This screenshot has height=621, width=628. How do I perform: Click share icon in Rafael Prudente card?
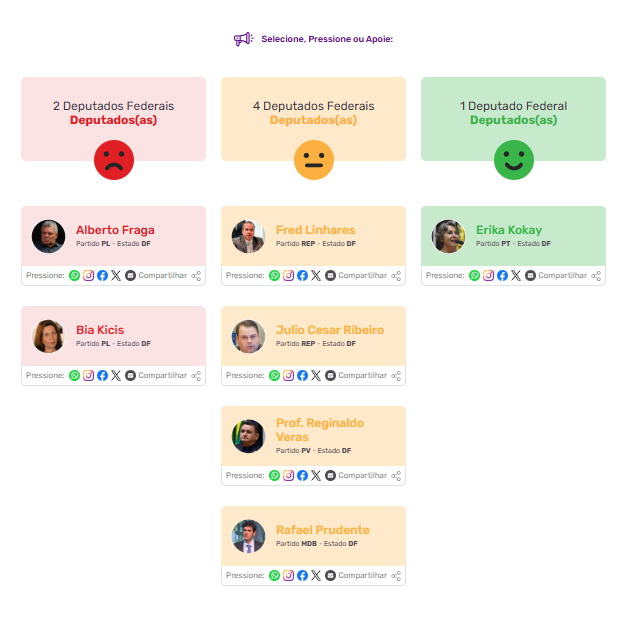[x=397, y=576]
